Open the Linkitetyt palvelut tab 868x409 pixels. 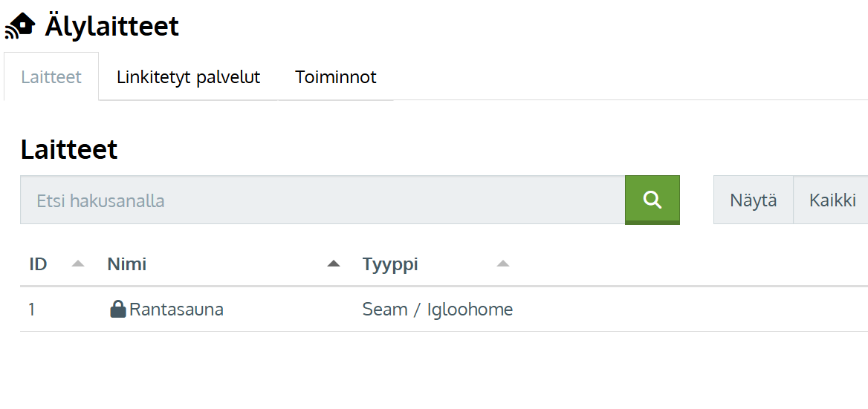tap(188, 76)
